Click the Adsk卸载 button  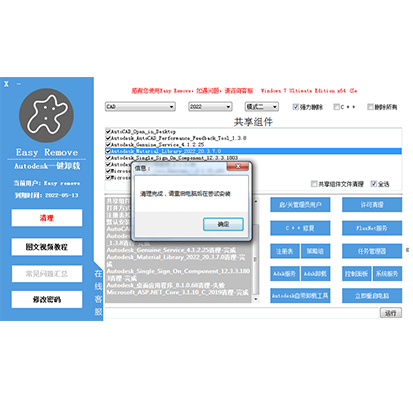tap(315, 274)
